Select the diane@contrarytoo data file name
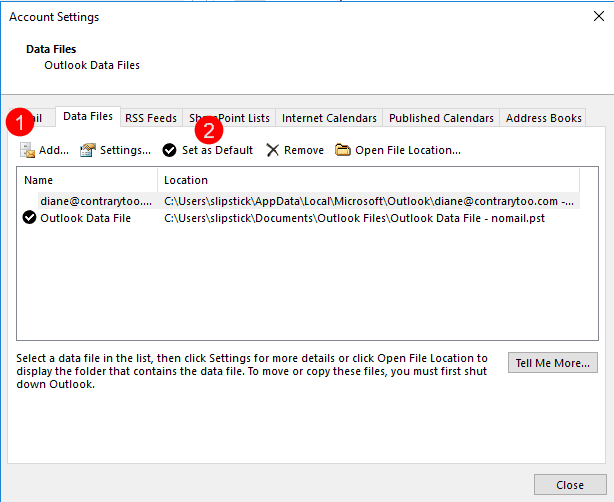 pos(96,201)
